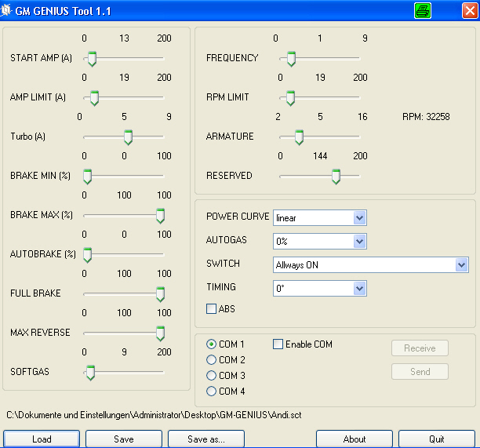
Task: Click the AUTOBRAKE slider thumb
Action: [87, 255]
